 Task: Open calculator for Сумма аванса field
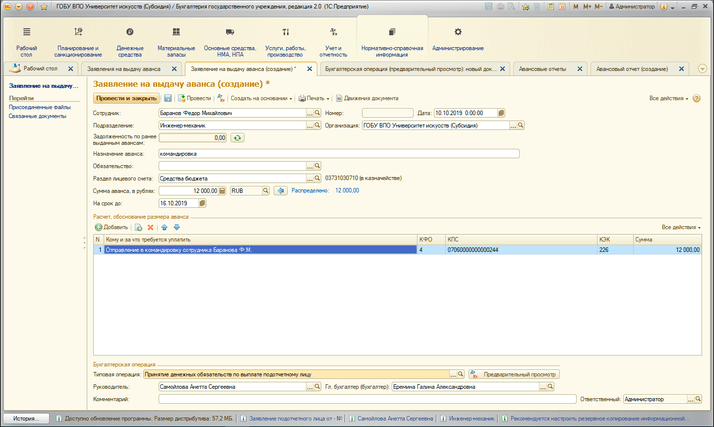pos(221,190)
